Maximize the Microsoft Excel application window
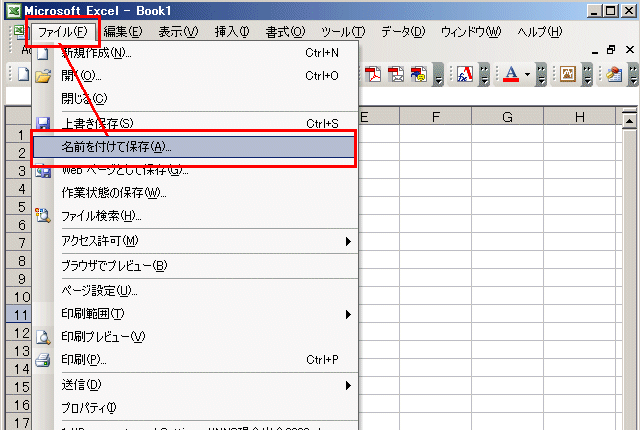This screenshot has height=430, width=640. click(611, 11)
